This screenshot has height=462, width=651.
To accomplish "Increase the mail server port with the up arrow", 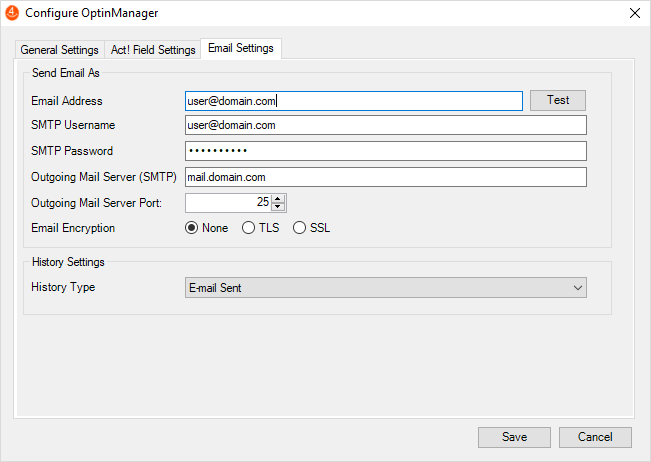I will tap(278, 198).
